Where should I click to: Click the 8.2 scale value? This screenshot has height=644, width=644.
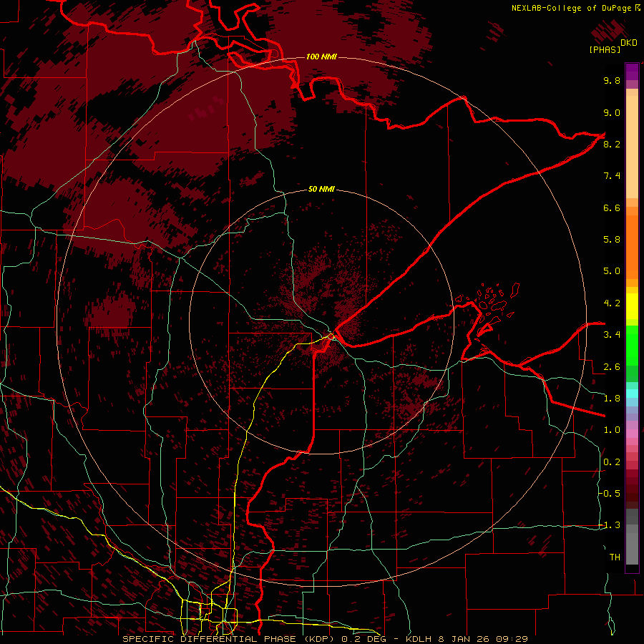pyautogui.click(x=612, y=144)
